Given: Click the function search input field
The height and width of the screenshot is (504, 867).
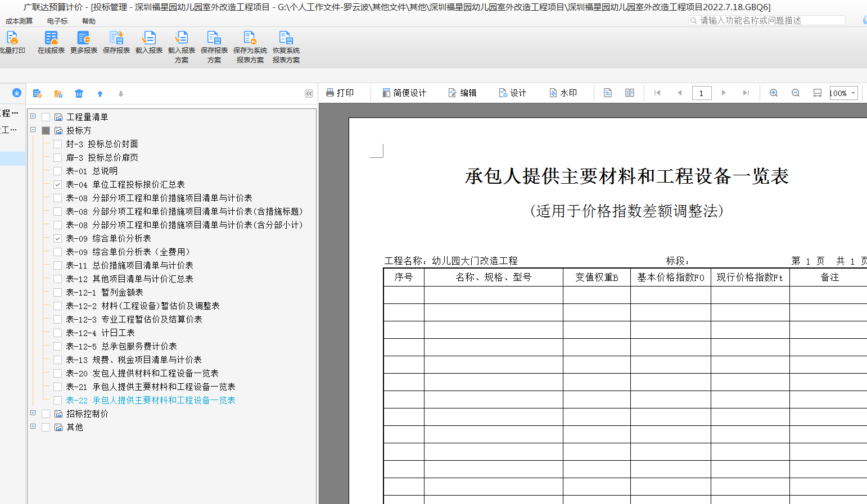Looking at the screenshot, I should click(x=767, y=20).
